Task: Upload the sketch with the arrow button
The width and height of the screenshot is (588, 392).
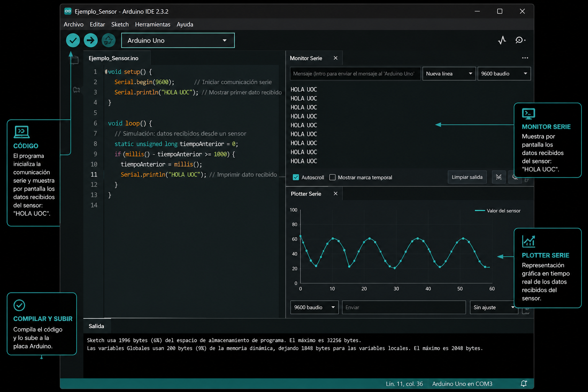Action: click(x=91, y=40)
